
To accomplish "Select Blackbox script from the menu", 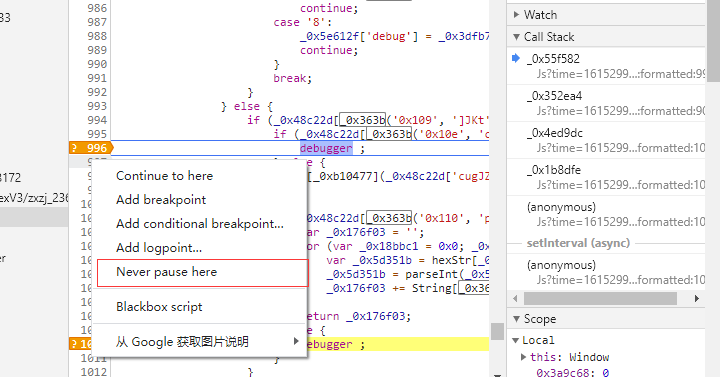I will [x=159, y=307].
